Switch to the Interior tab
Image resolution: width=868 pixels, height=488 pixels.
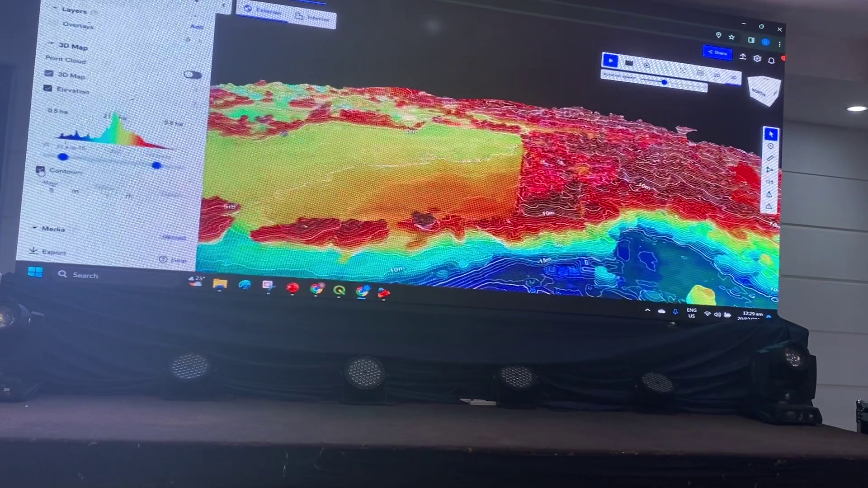pos(312,18)
